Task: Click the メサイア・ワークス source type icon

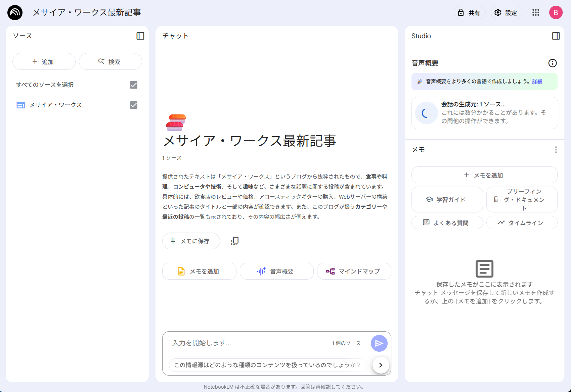Action: tap(21, 105)
